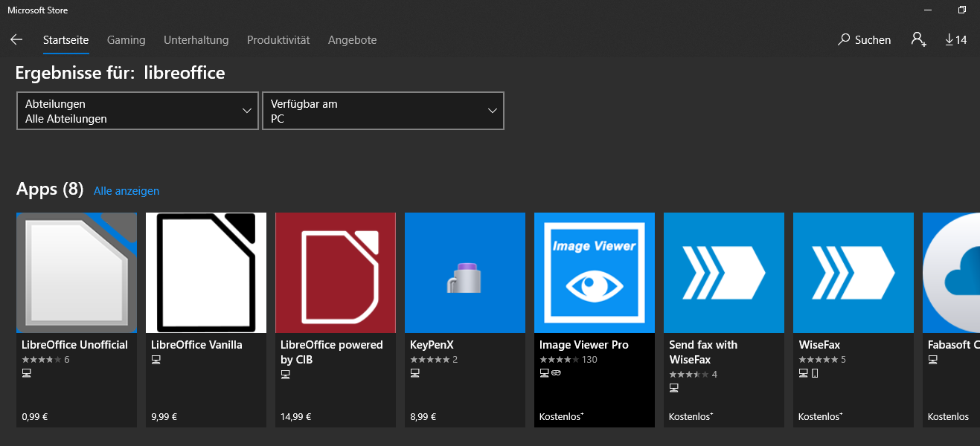The width and height of the screenshot is (980, 446).
Task: Open the Fabasoft cloud app tile
Action: [951, 320]
